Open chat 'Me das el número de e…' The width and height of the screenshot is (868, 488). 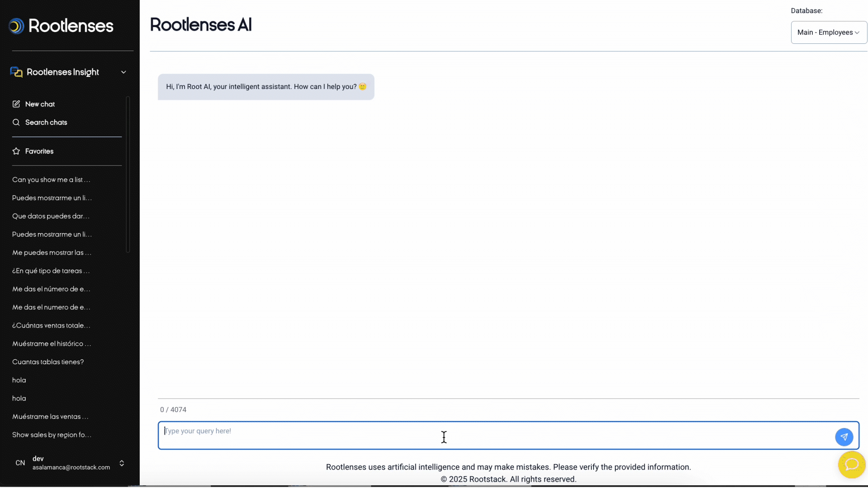coord(51,289)
